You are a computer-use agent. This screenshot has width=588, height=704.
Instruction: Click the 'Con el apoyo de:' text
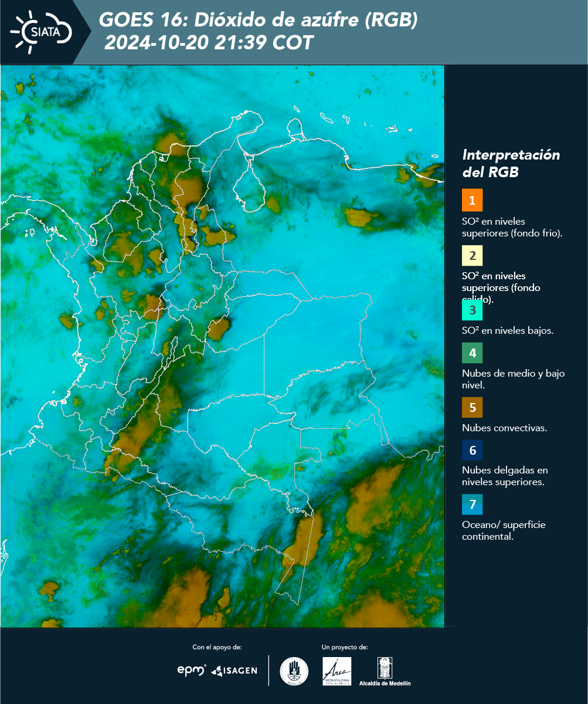click(x=217, y=647)
